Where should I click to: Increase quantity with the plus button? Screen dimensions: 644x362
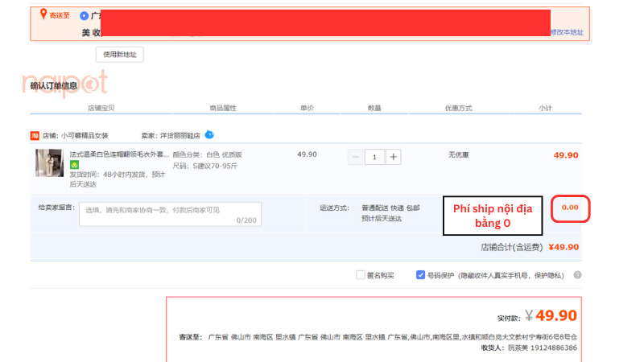point(393,157)
